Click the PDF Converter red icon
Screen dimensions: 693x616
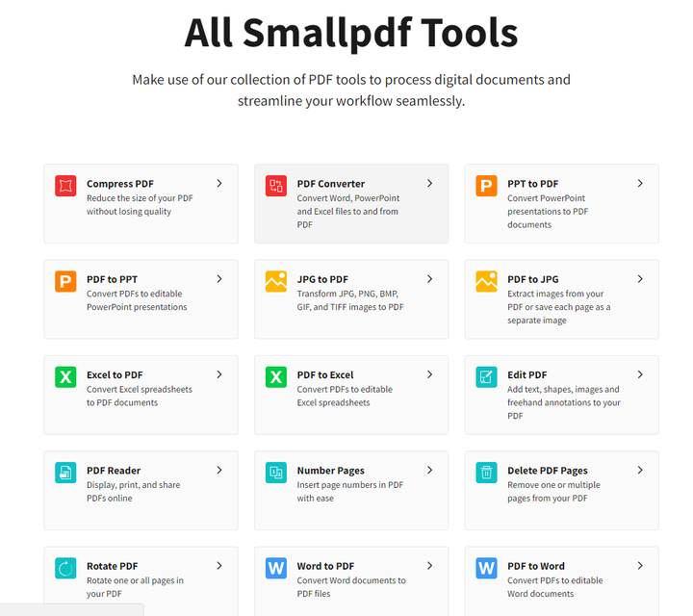[x=276, y=186]
